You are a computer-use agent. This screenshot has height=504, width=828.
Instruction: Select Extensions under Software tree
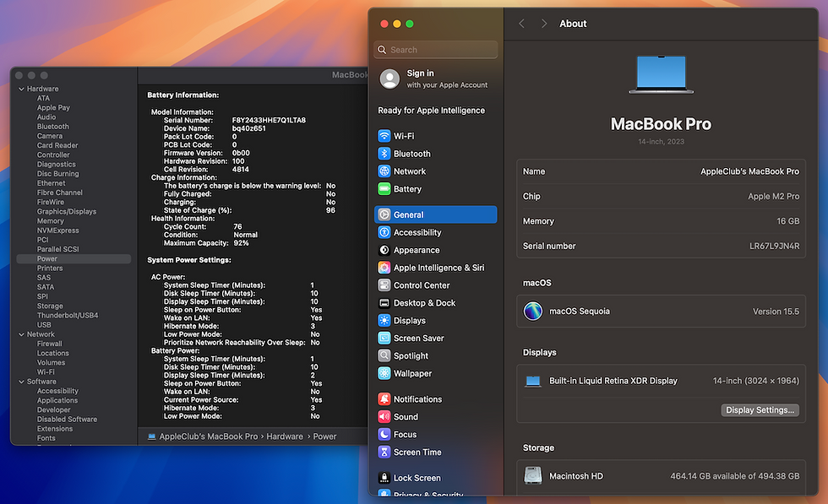(x=55, y=429)
